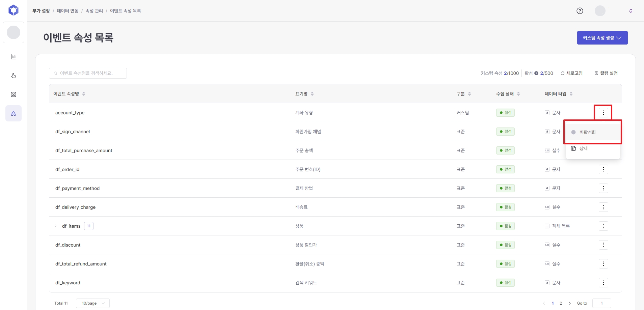This screenshot has width=644, height=310.
Task: Click the home logo icon
Action: 14,10
